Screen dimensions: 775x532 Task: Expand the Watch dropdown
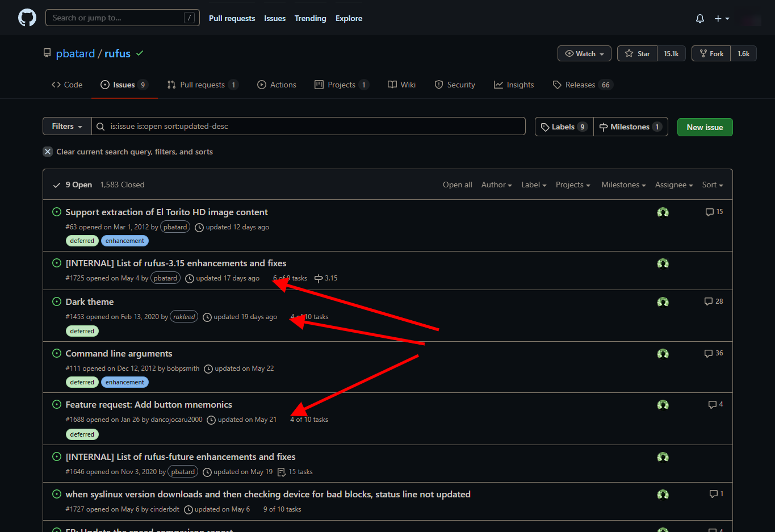[x=584, y=53]
